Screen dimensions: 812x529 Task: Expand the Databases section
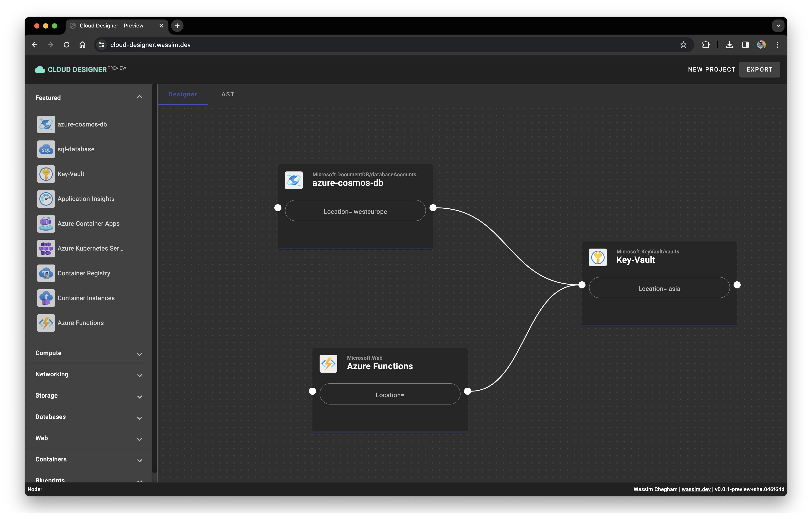point(140,418)
